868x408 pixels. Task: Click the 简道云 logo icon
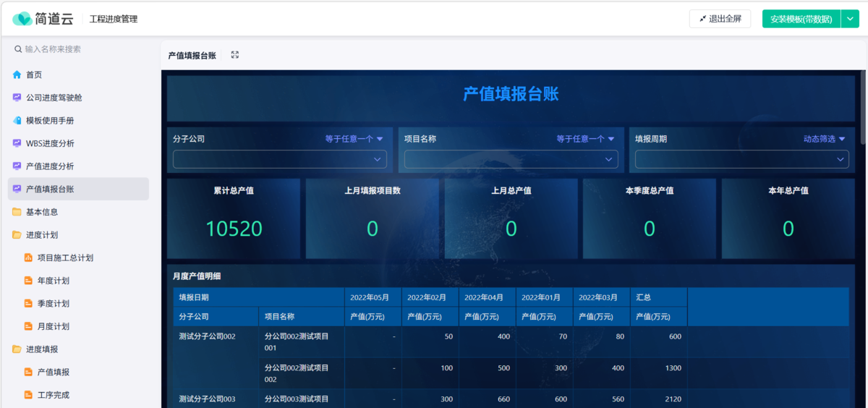tap(22, 19)
